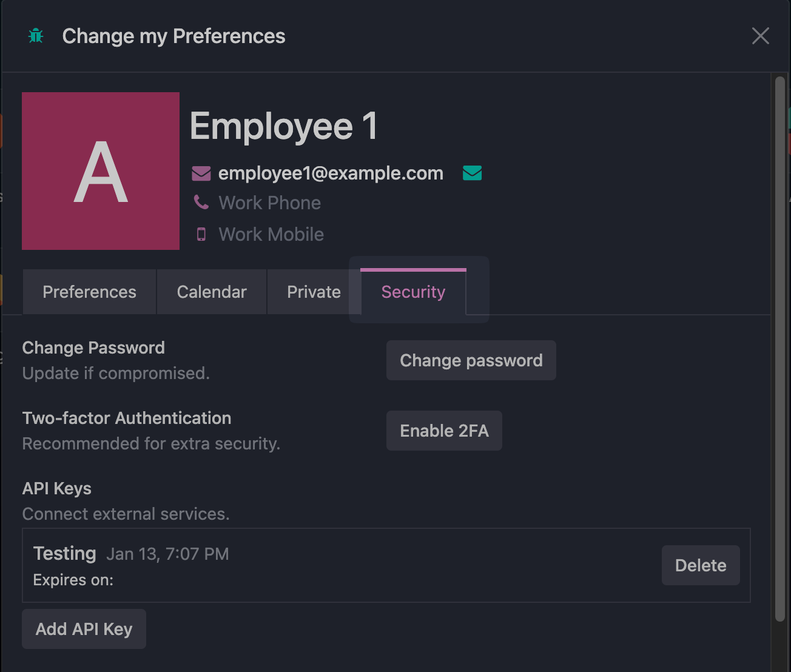Open the Calendar tab
This screenshot has height=672, width=791.
tap(212, 292)
